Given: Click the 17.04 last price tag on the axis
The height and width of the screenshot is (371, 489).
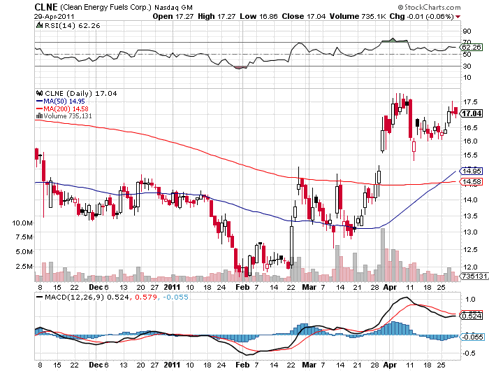Looking at the screenshot, I should [471, 114].
